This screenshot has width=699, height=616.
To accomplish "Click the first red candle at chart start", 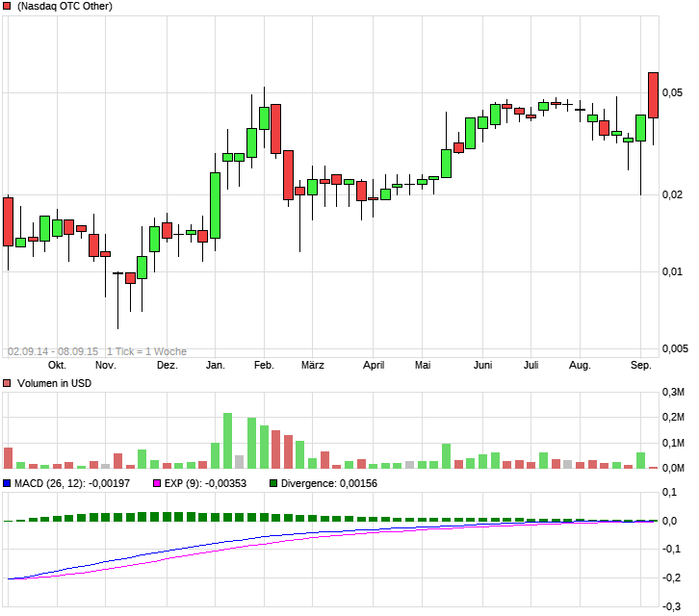I will tap(8, 222).
